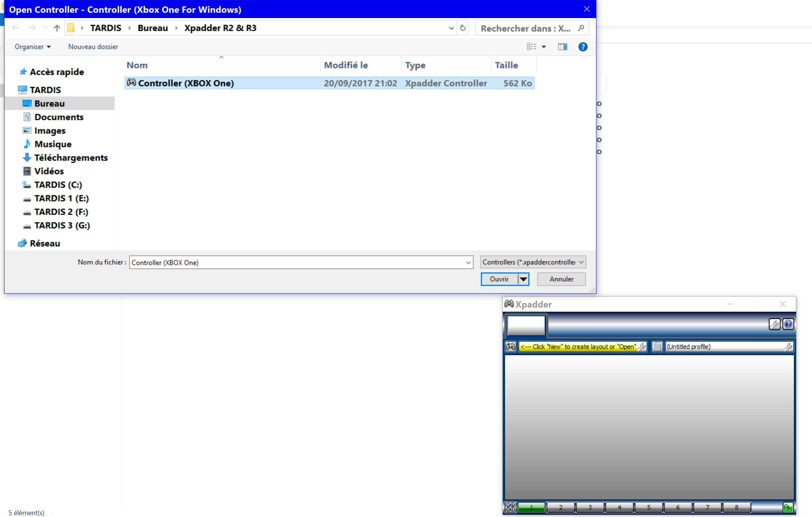Click the blank controller tab in Xpadder
Screen dimensions: 812x517
pos(526,325)
